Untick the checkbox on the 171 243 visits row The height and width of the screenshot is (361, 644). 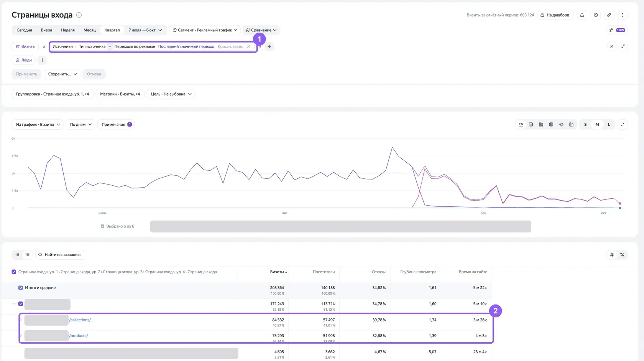click(21, 304)
